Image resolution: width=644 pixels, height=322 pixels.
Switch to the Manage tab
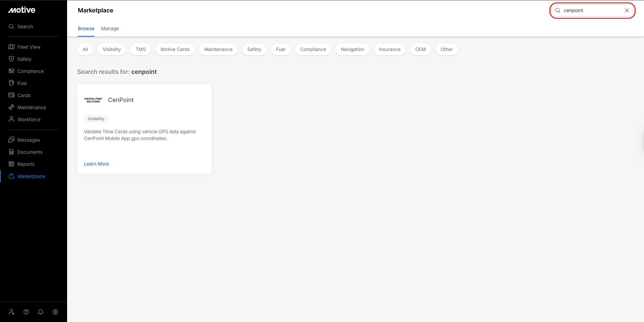pyautogui.click(x=110, y=29)
